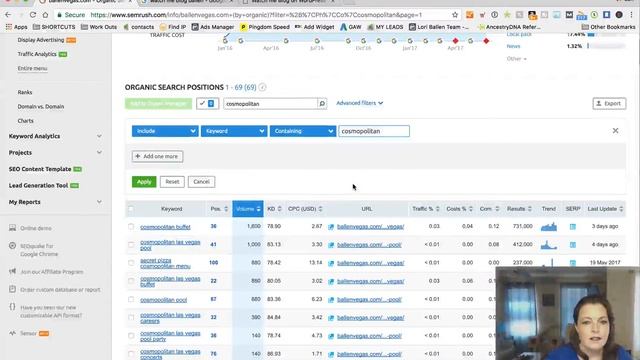Check the cosmopolitan las vegas pool row checkbox
This screenshot has height=360, width=640.
(131, 245)
